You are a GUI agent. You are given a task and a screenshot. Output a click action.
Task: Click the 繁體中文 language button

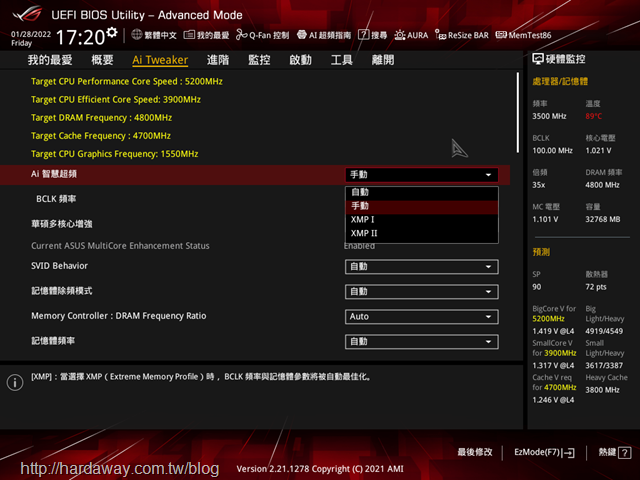pos(154,35)
